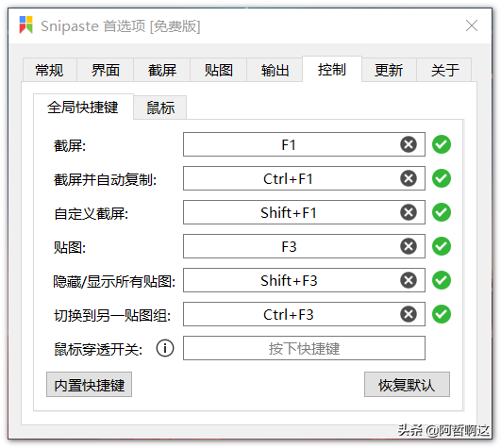Click the 隐藏/显示所有贴图 label
This screenshot has height=448, width=501.
(114, 281)
